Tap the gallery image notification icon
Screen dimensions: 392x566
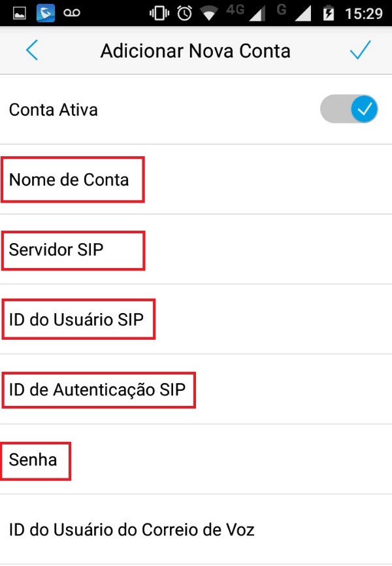20,13
